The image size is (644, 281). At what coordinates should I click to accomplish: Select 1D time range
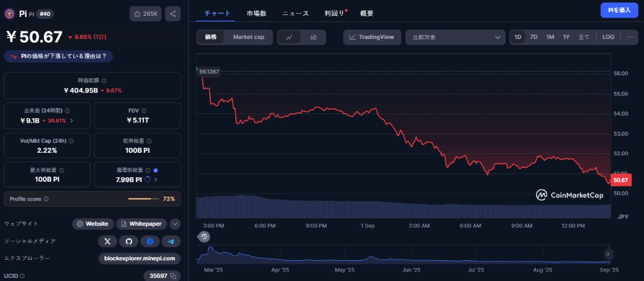(x=518, y=37)
